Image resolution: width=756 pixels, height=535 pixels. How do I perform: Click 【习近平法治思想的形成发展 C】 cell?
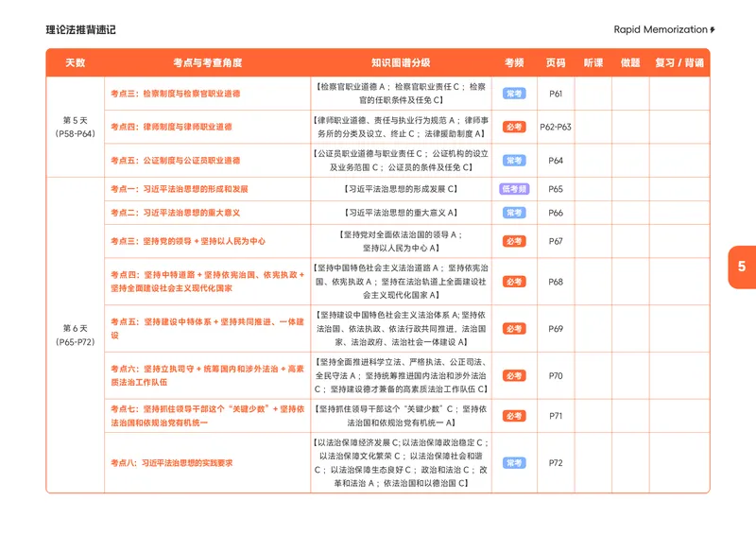click(x=401, y=189)
